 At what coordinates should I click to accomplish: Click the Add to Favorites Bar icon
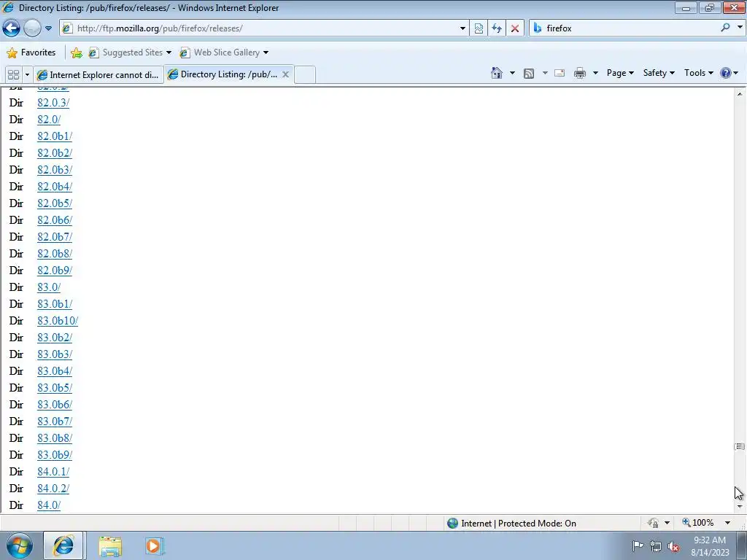[x=76, y=52]
